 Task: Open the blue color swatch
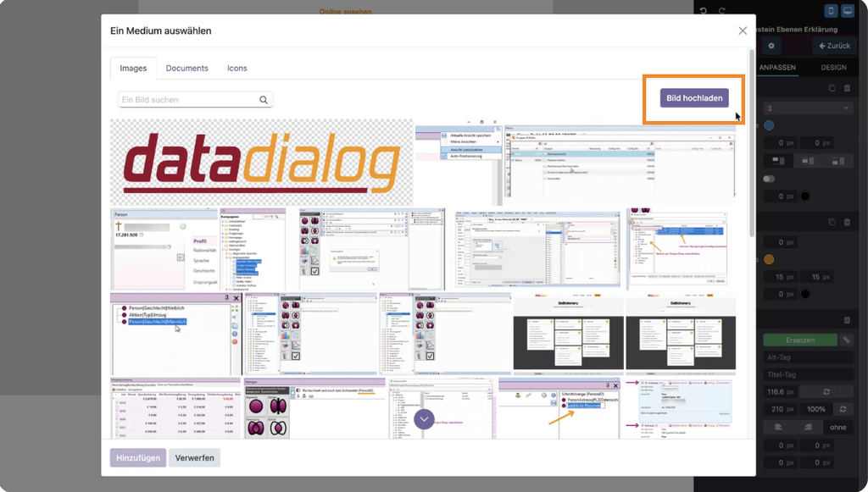pyautogui.click(x=769, y=125)
